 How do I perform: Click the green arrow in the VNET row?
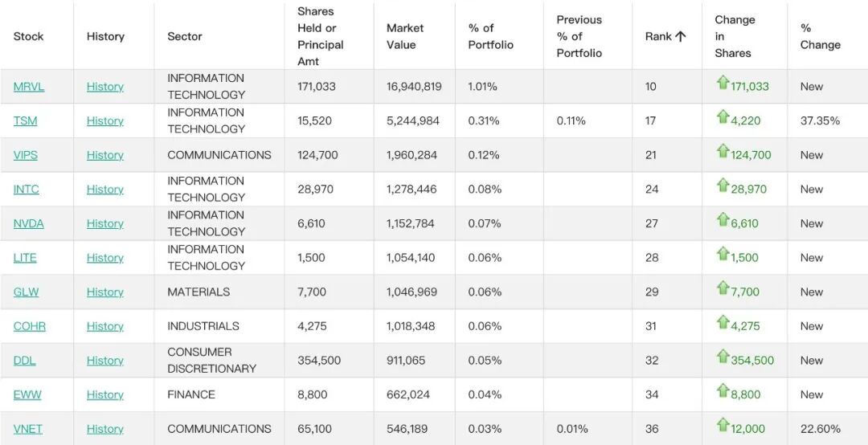723,426
